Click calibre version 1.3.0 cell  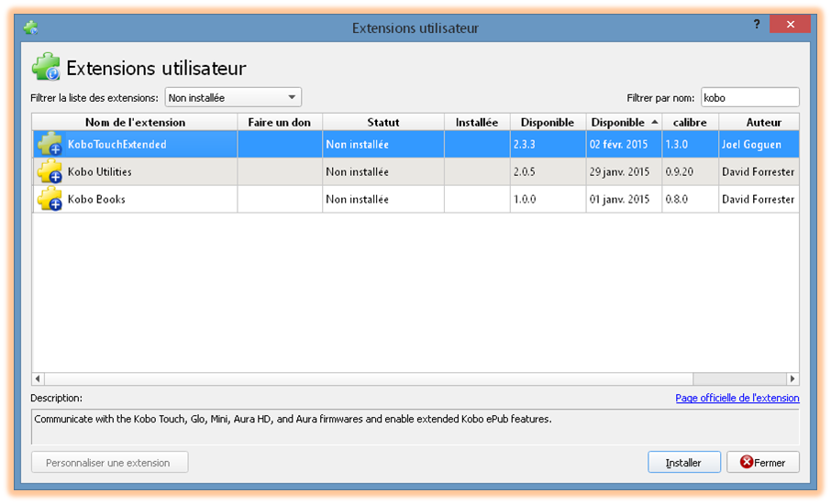coord(690,145)
